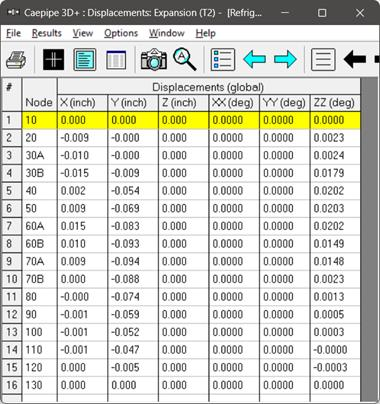Open the Help menu
Image resolution: width=380 pixels, height=404 pixels.
point(205,33)
